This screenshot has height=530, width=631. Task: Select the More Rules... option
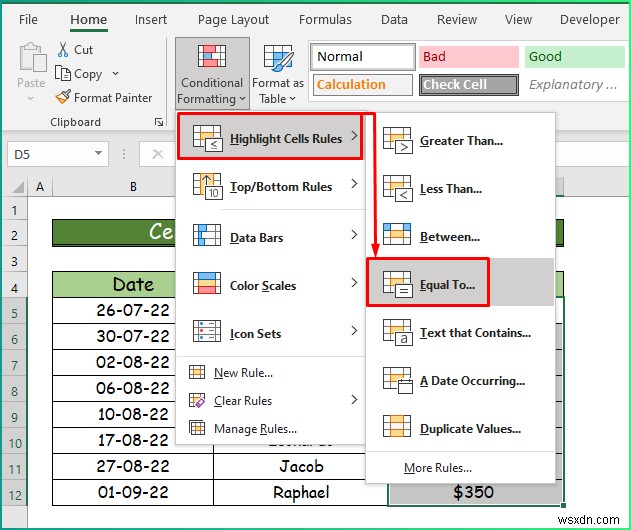click(461, 468)
